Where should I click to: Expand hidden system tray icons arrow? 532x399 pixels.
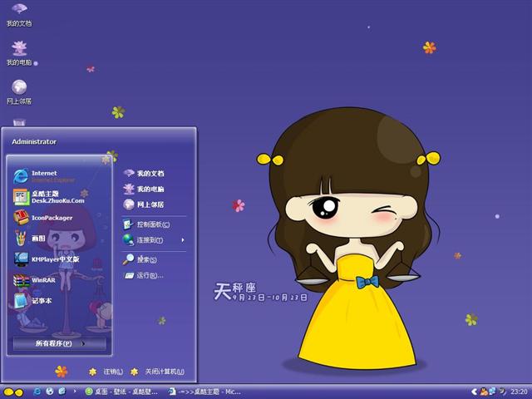475,392
